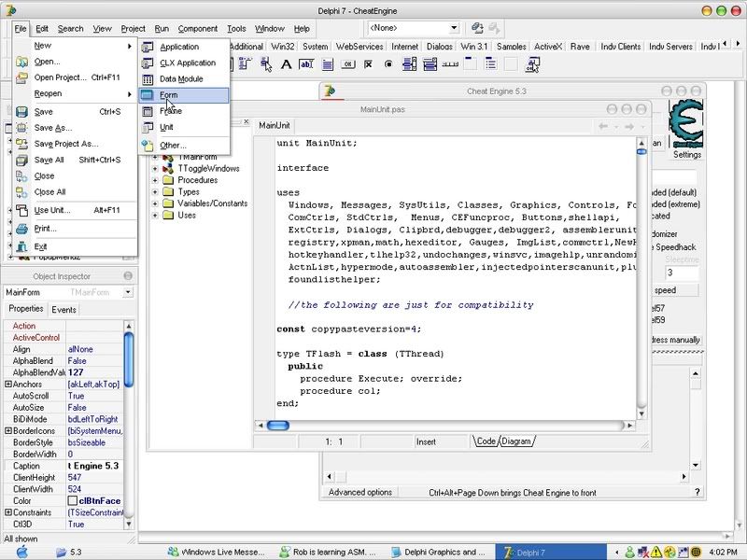
Task: Switch to the Events tab
Action: tap(64, 309)
